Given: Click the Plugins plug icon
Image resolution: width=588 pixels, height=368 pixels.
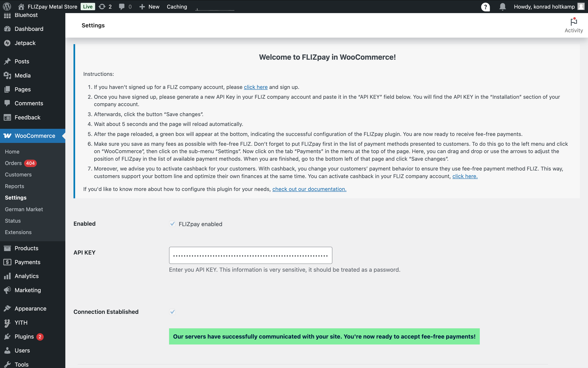Looking at the screenshot, I should click(7, 336).
